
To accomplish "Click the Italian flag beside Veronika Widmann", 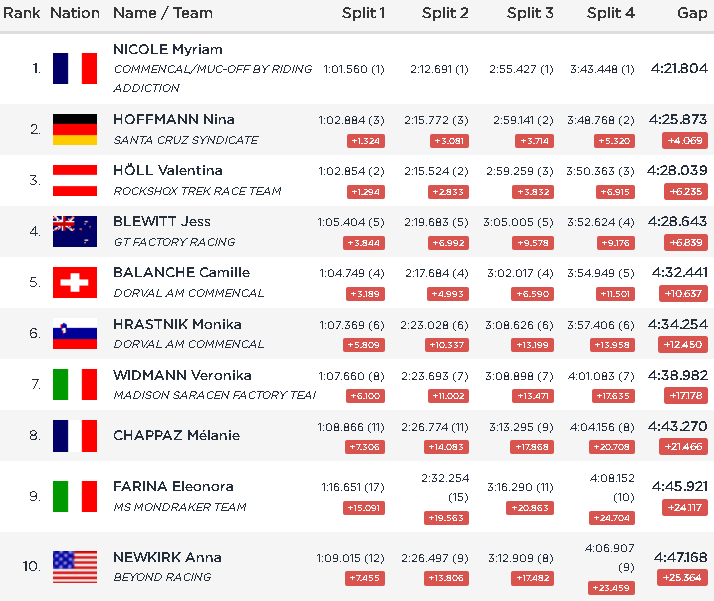I will pyautogui.click(x=75, y=385).
